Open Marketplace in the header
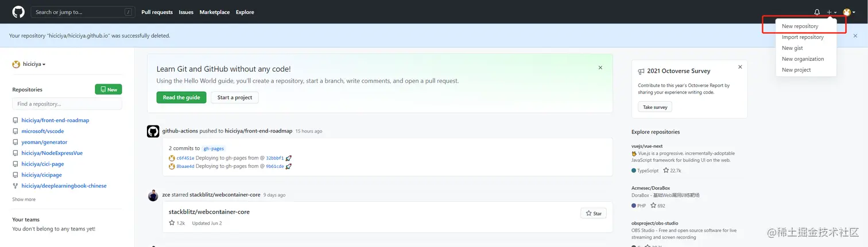Image resolution: width=868 pixels, height=247 pixels. tap(215, 12)
